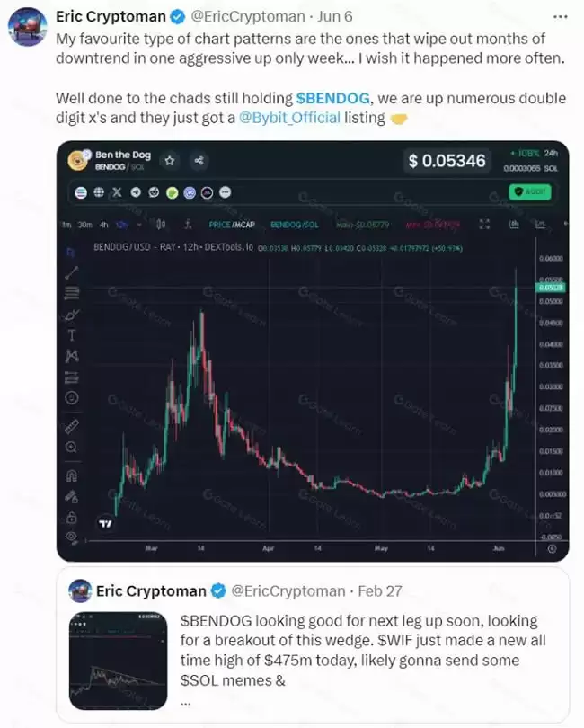Image resolution: width=584 pixels, height=728 pixels.
Task: Star Ben the Dog as favorite
Action: tap(169, 160)
